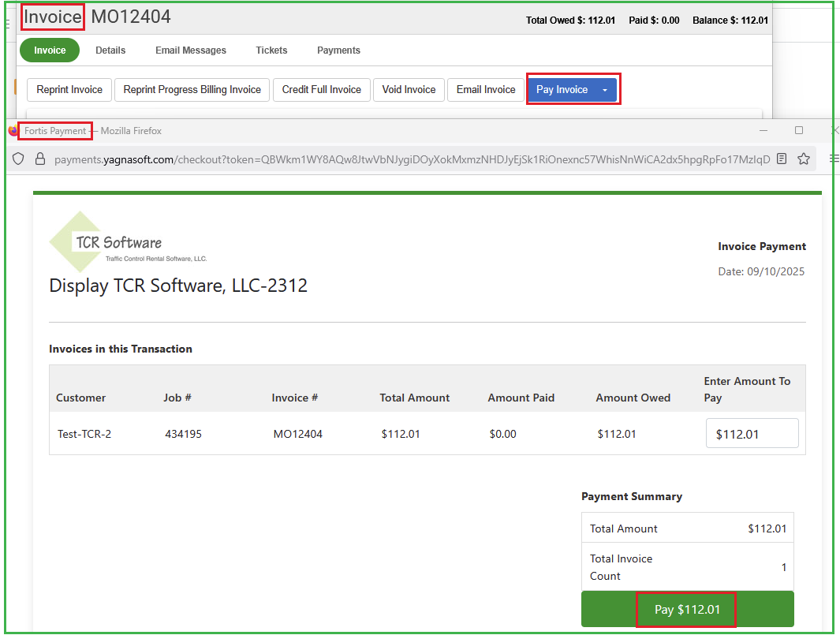This screenshot has width=840, height=635.
Task: Click the Email Invoice button
Action: (x=485, y=89)
